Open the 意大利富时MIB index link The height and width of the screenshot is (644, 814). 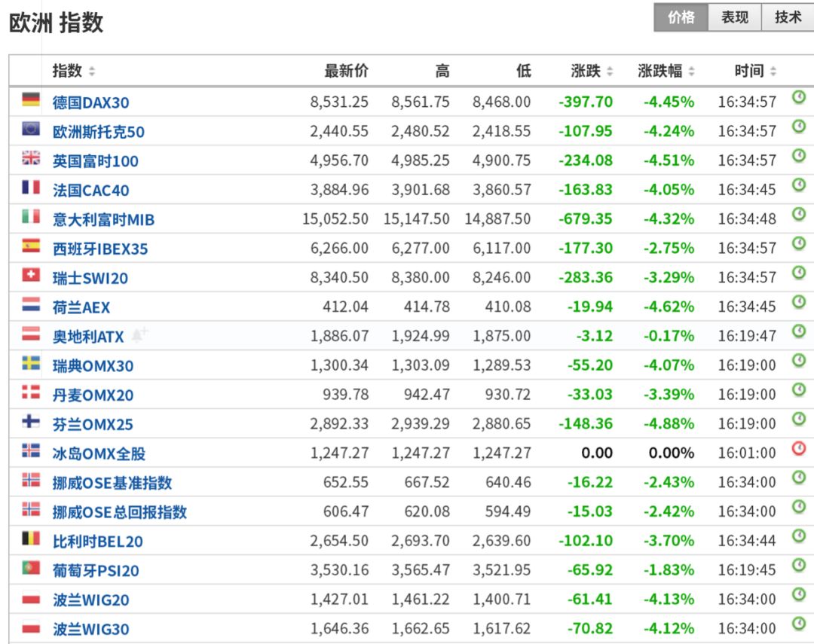click(103, 220)
